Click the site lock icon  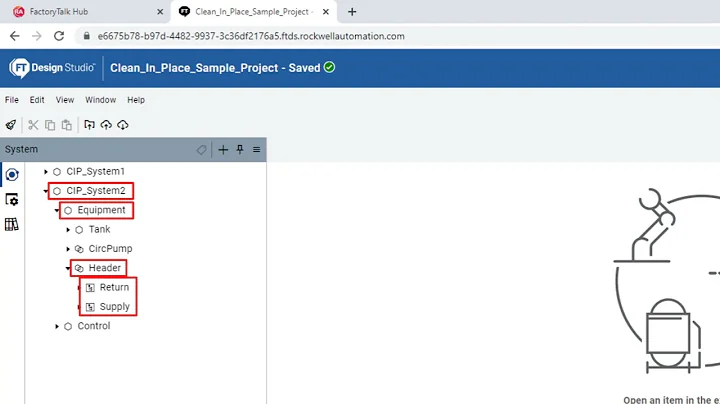tap(86, 36)
